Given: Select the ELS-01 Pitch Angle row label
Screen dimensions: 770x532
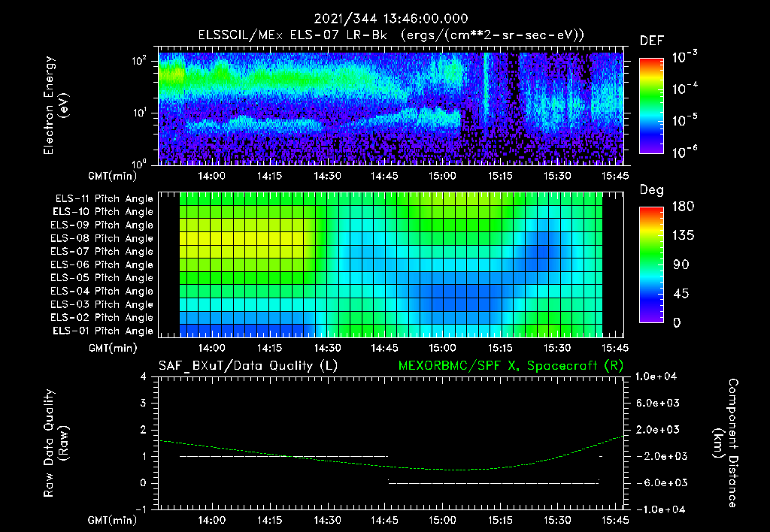Looking at the screenshot, I should (x=103, y=331).
